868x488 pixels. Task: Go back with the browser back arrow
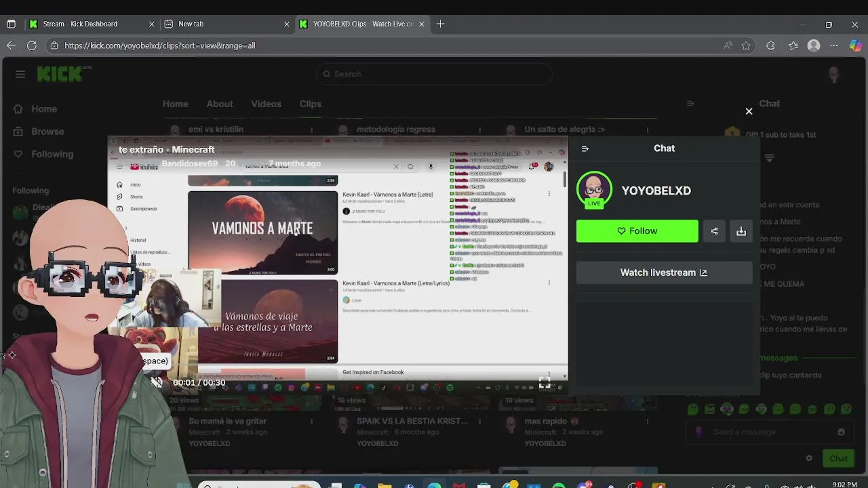click(11, 45)
